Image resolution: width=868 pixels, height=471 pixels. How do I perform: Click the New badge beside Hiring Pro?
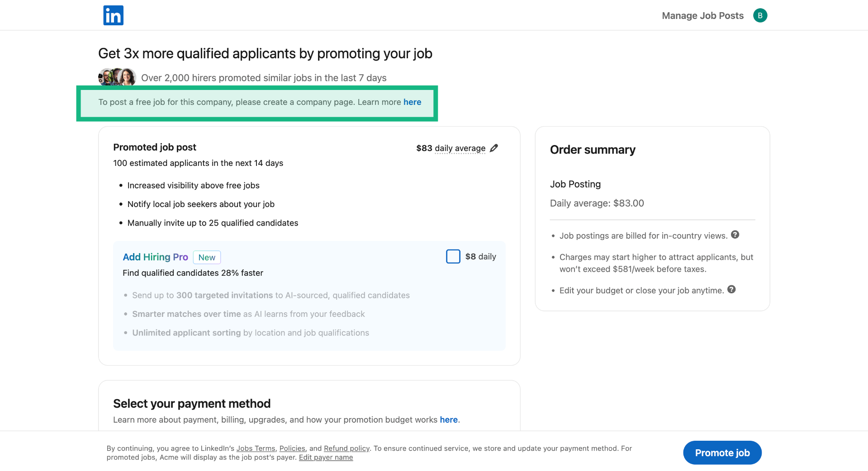click(x=207, y=257)
